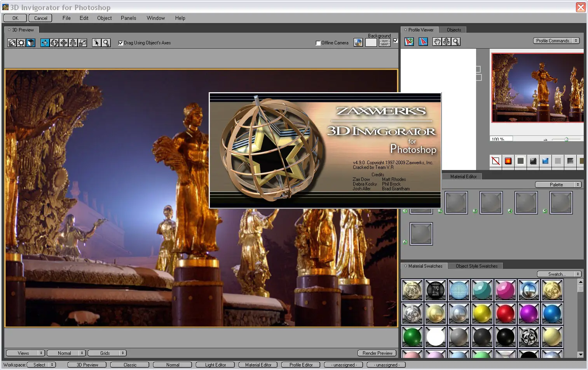Viewport: 588px width, 370px height.
Task: Select the Profile Viewer magnifier tool
Action: 456,42
